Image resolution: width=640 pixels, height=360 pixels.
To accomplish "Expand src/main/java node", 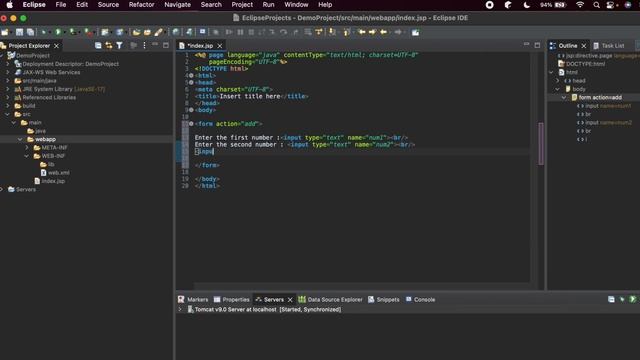I will [8, 80].
